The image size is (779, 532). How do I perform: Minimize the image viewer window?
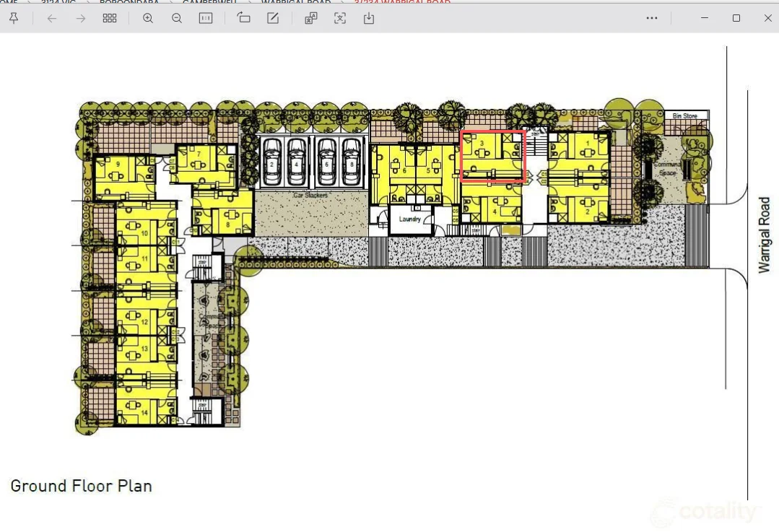pos(705,18)
